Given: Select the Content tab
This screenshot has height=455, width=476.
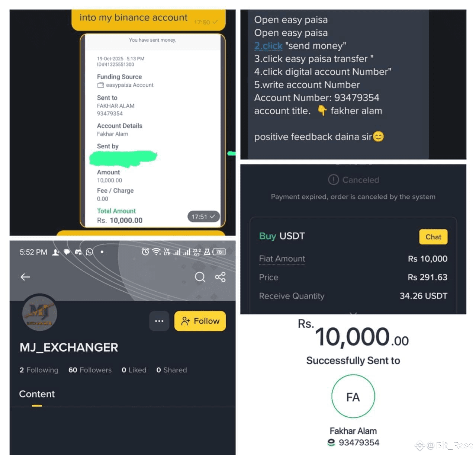Looking at the screenshot, I should [37, 394].
